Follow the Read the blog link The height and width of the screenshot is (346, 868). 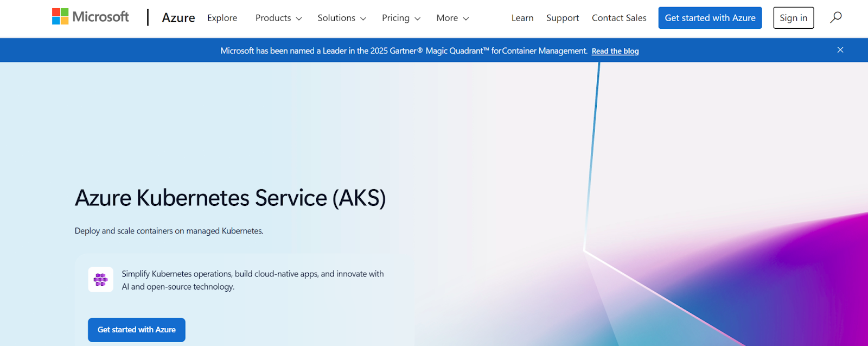615,51
